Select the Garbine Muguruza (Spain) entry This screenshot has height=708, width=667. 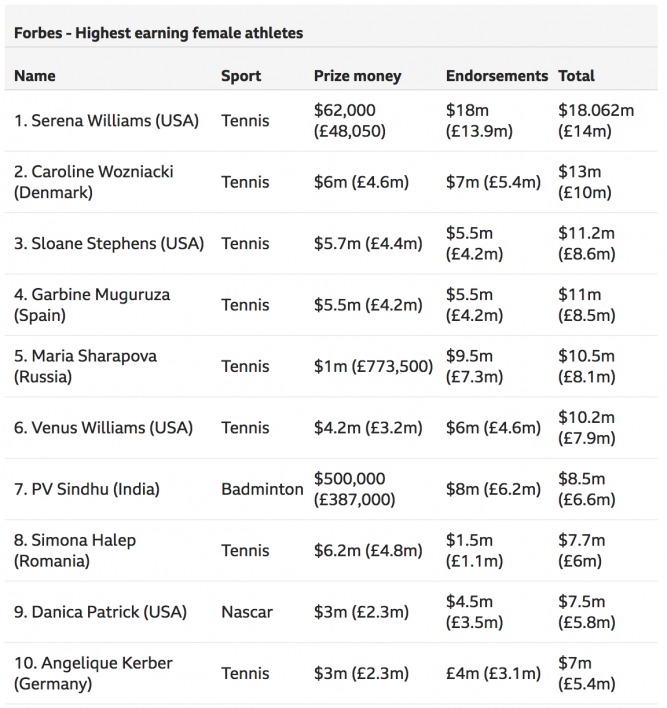(x=92, y=305)
